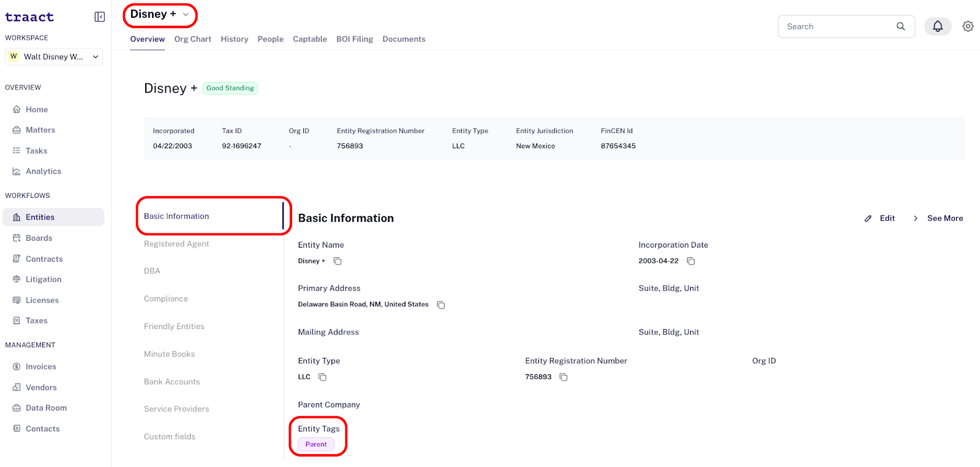Select DBA section
This screenshot has height=467, width=980.
click(x=152, y=271)
